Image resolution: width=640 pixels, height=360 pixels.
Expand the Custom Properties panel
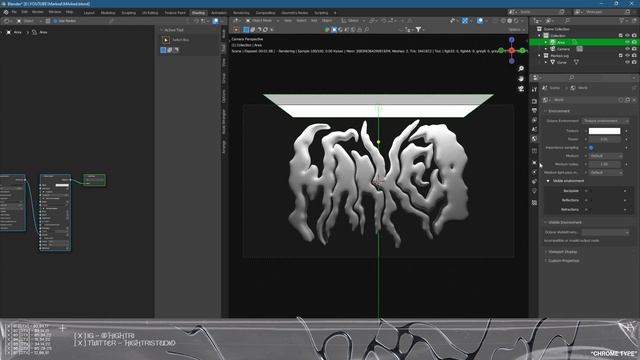pos(563,260)
